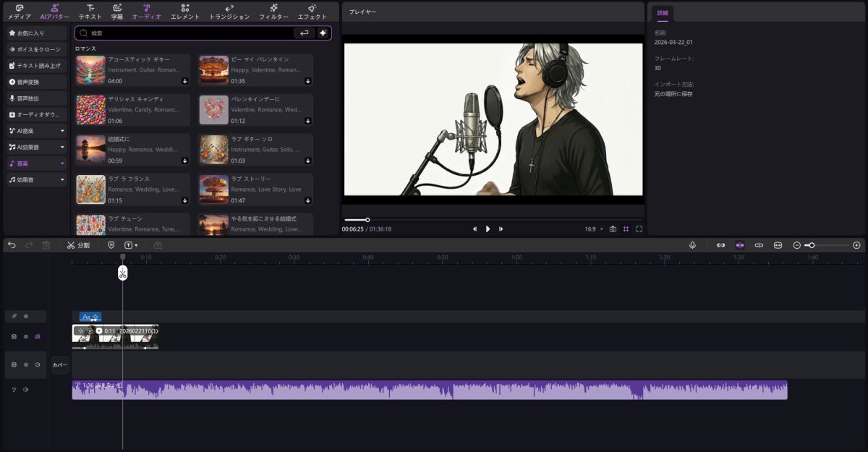The width and height of the screenshot is (868, 452).
Task: Toggle the purple grid overlay in player
Action: tap(626, 229)
